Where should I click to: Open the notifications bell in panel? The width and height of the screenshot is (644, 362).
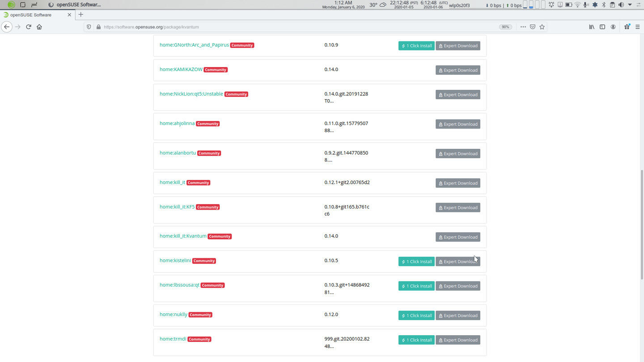coord(551,5)
